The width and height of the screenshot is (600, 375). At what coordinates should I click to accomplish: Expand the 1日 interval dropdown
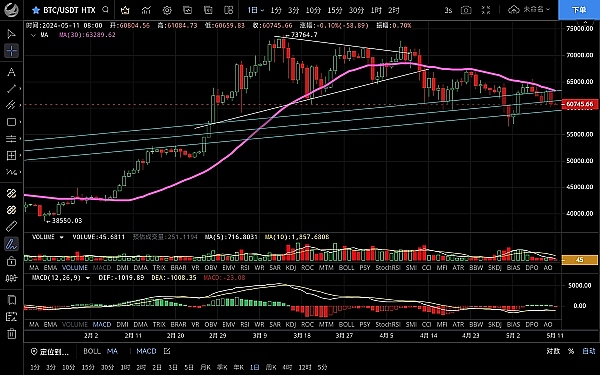[256, 10]
